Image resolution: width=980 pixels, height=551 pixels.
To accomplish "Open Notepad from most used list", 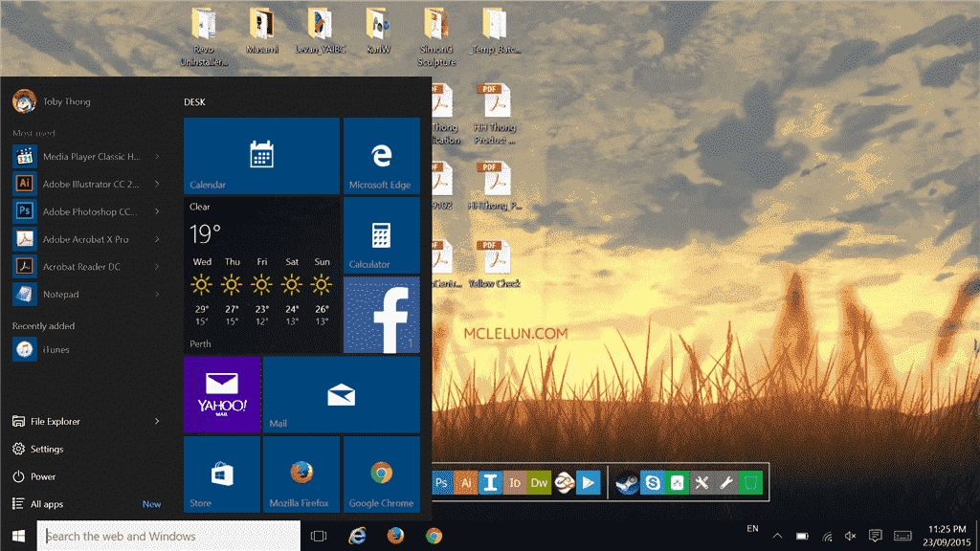I will [x=87, y=295].
